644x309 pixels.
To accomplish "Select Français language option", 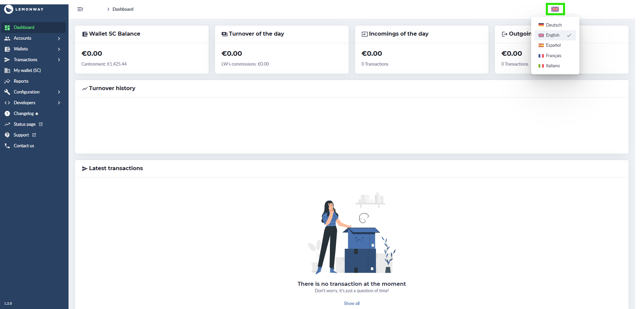I will click(555, 55).
